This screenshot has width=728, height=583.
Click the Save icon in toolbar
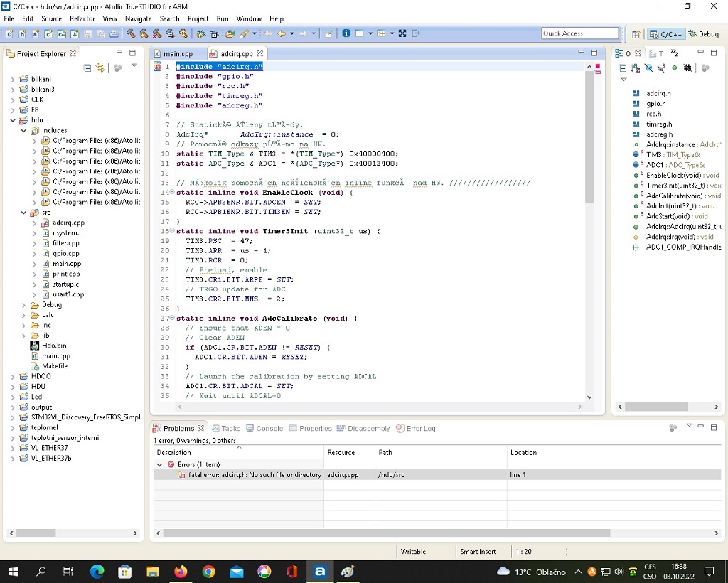tap(87, 33)
